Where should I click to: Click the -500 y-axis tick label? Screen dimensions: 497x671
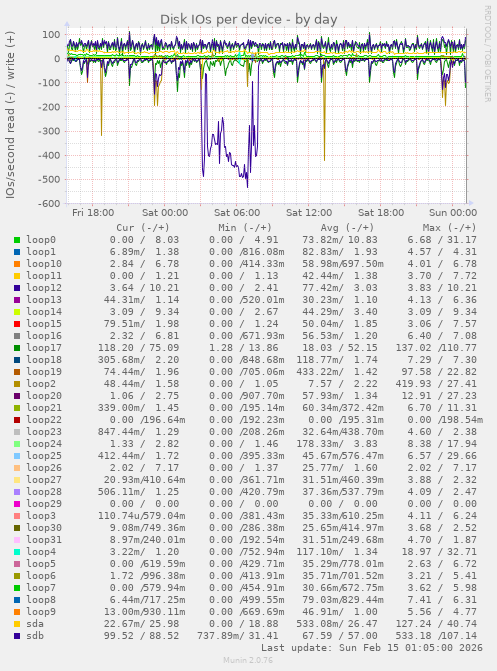coord(49,180)
